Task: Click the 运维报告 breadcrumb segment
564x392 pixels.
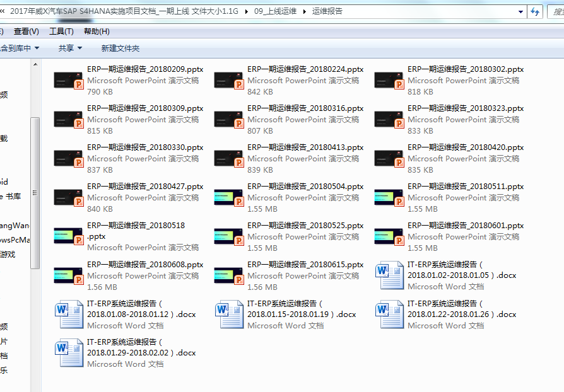Action: 327,11
